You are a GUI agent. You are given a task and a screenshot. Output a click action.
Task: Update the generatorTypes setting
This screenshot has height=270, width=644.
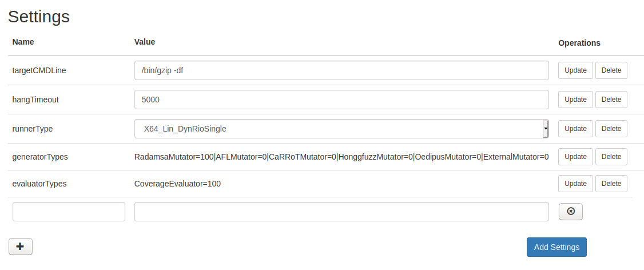pyautogui.click(x=575, y=157)
